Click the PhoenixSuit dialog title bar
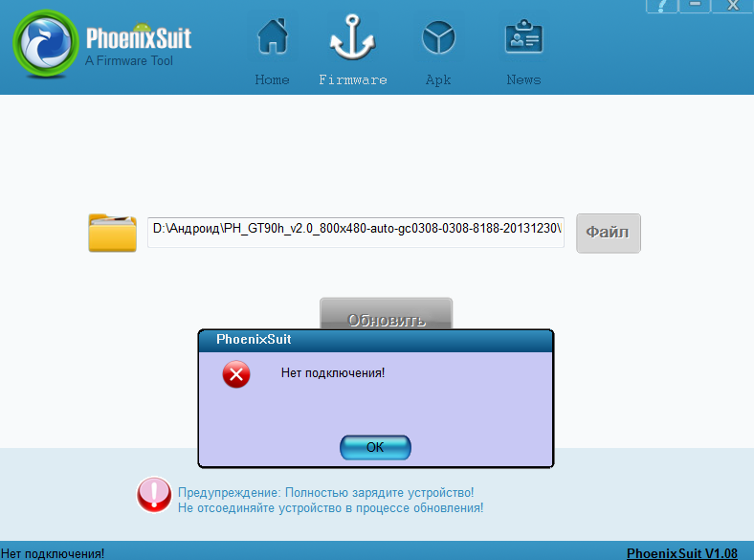The image size is (754, 560). [376, 341]
